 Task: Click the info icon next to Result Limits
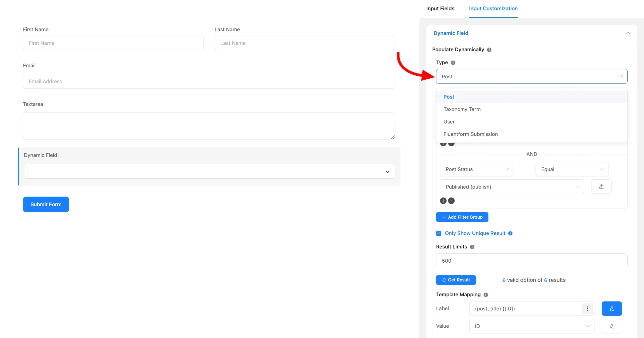[472, 247]
